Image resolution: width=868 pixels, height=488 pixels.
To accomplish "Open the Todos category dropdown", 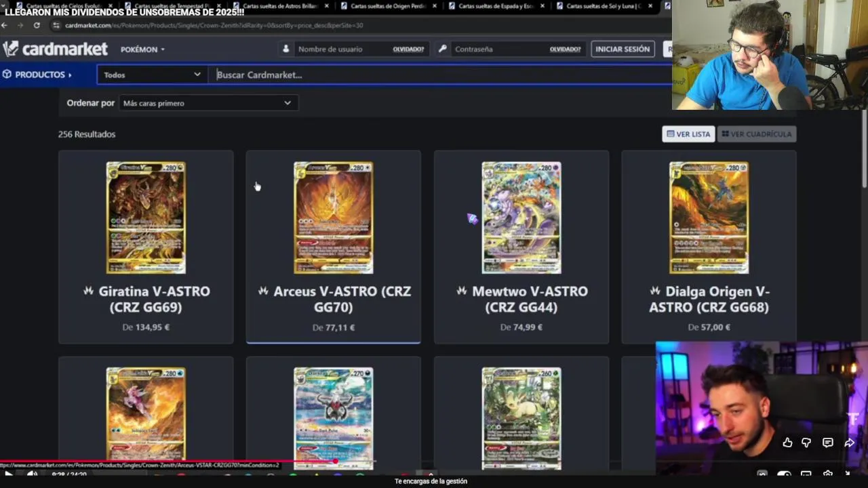I will [x=152, y=75].
